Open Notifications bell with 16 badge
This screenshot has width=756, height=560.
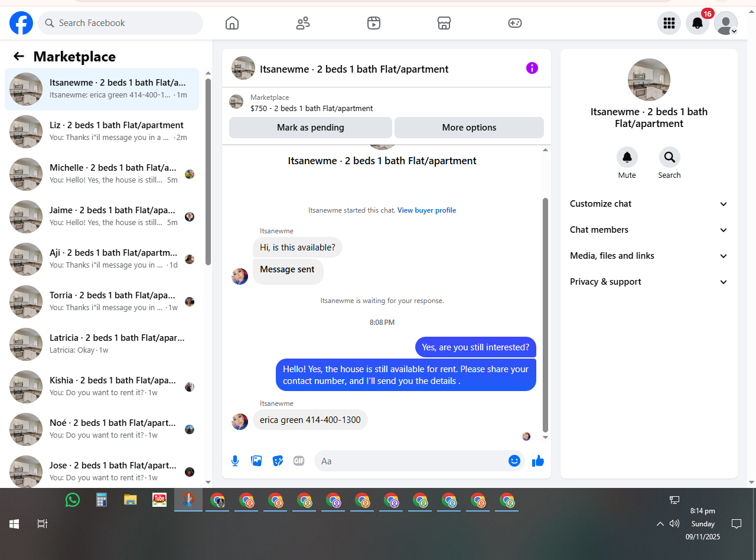coord(698,23)
